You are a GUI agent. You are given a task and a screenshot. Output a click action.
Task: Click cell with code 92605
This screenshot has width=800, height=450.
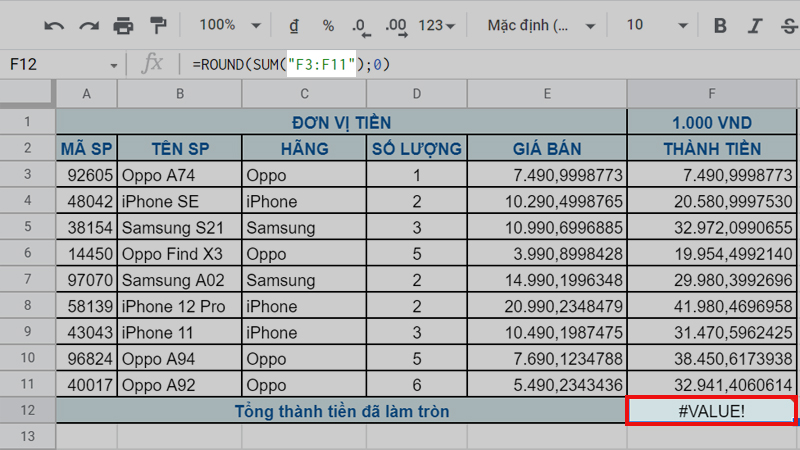coord(86,175)
